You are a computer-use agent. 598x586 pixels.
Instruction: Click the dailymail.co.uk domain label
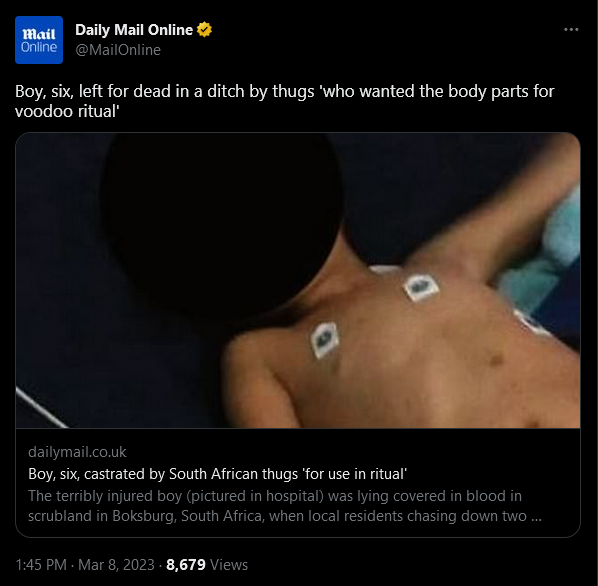(77, 452)
